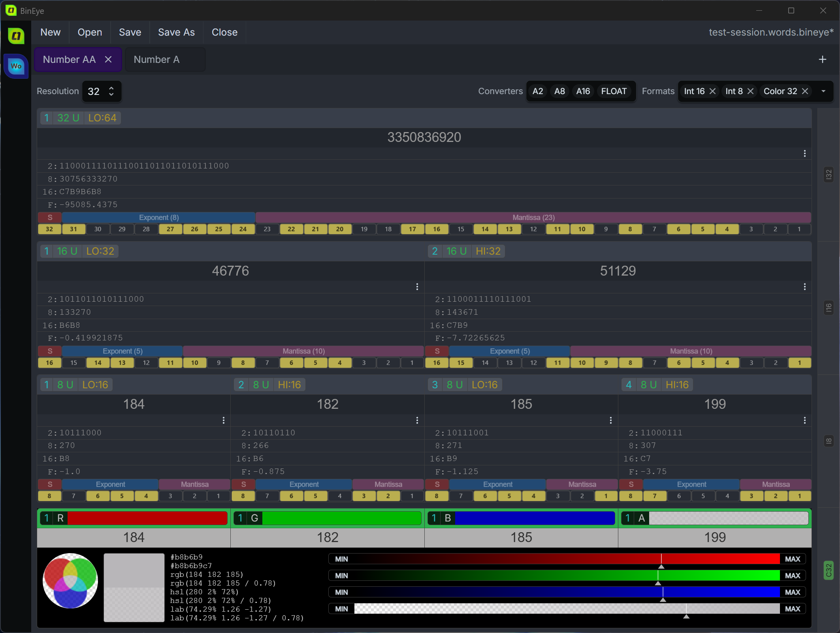
Task: Toggle bit 23 in the 32-bit mantissa
Action: tap(267, 229)
